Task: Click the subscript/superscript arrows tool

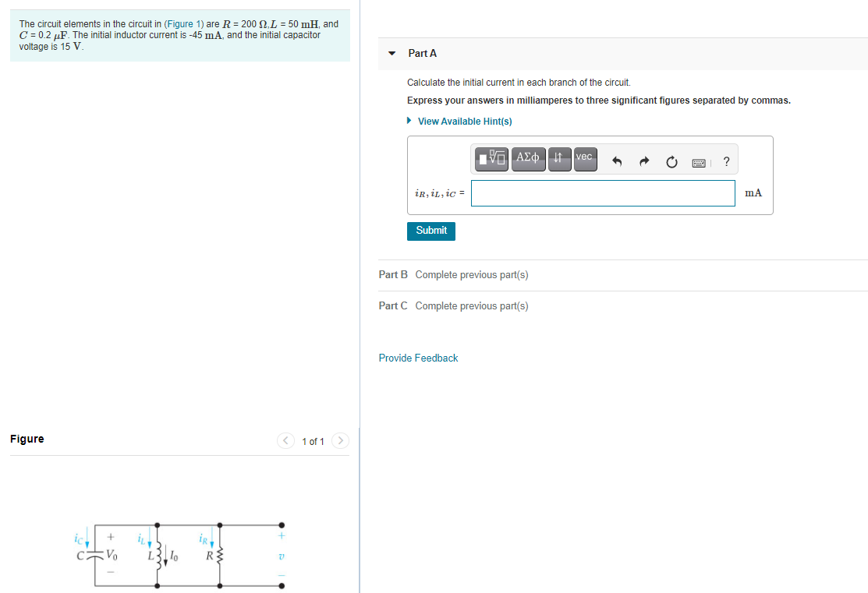Action: [x=559, y=159]
